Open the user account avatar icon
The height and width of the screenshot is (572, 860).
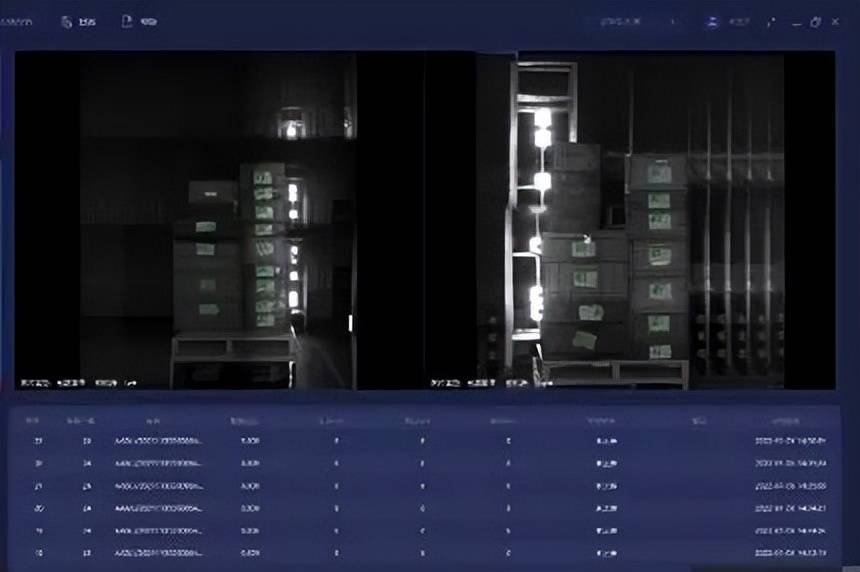point(712,22)
